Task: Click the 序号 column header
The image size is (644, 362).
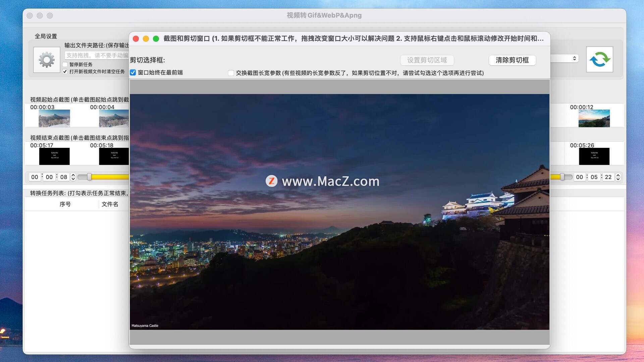Action: [65, 204]
